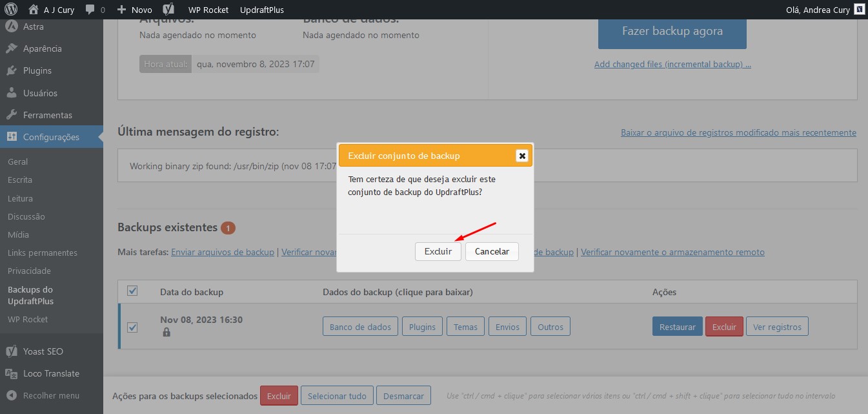This screenshot has height=414, width=868.
Task: Open UpdraftPlus admin bar menu
Action: click(x=261, y=10)
